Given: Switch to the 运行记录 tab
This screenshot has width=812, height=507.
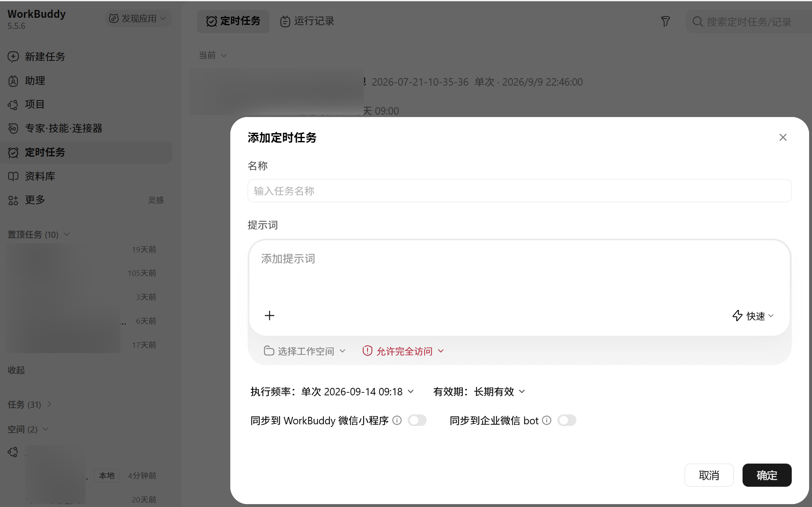Looking at the screenshot, I should (x=307, y=21).
